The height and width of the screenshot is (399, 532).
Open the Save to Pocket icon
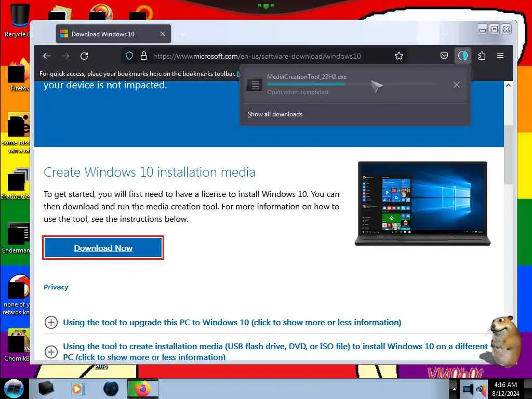(444, 56)
